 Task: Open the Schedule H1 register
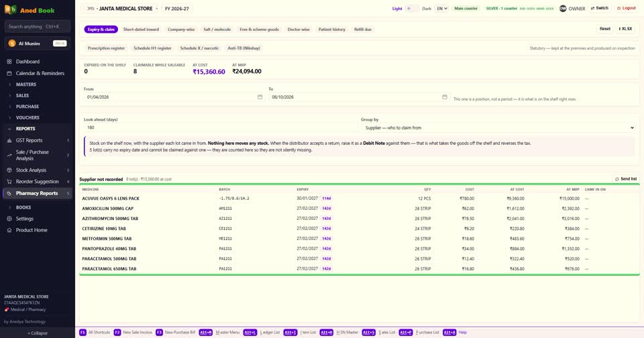pos(152,48)
